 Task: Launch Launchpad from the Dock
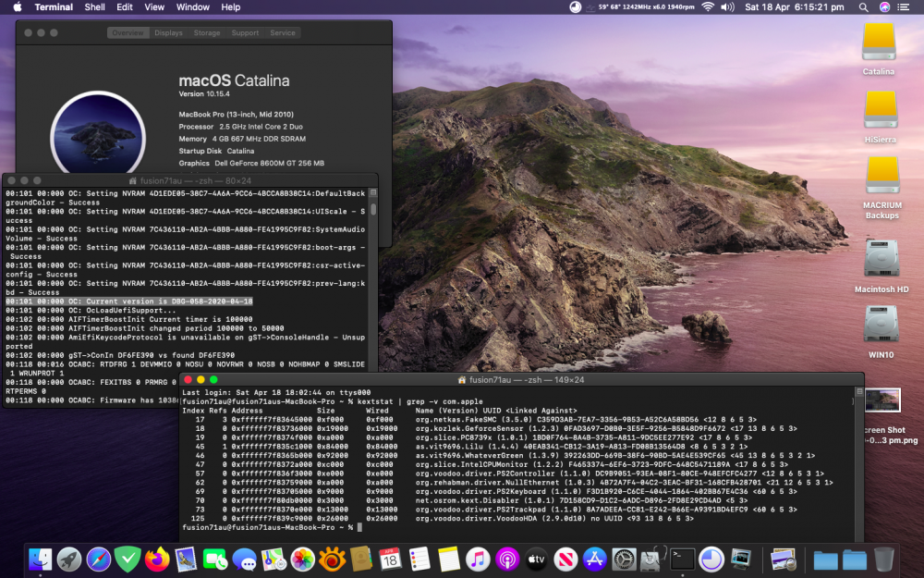click(x=69, y=560)
